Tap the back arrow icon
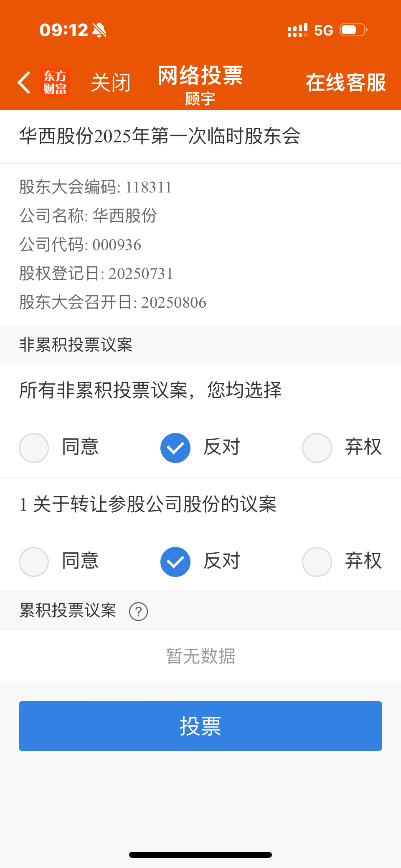401x868 pixels. (24, 82)
